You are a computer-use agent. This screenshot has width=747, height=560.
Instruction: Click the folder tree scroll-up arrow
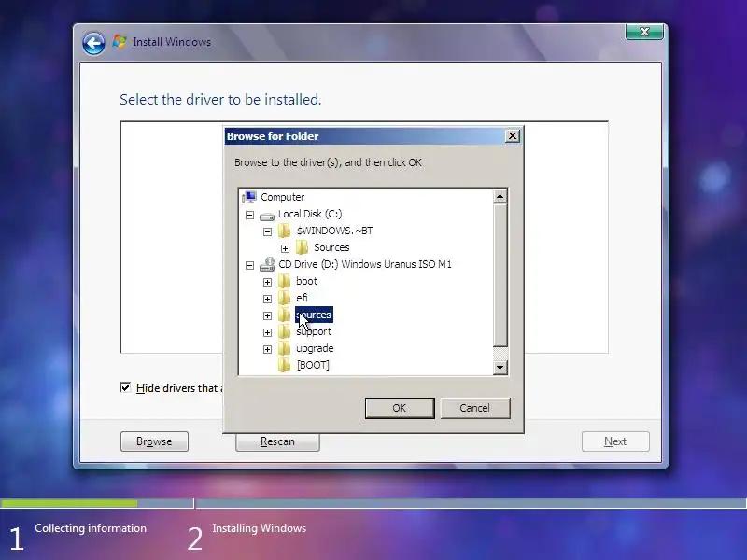pos(500,196)
